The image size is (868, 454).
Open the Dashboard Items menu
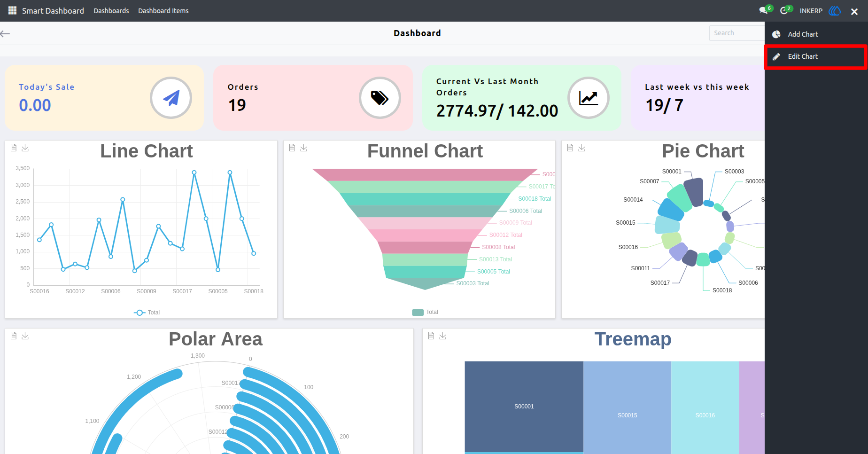(x=163, y=11)
